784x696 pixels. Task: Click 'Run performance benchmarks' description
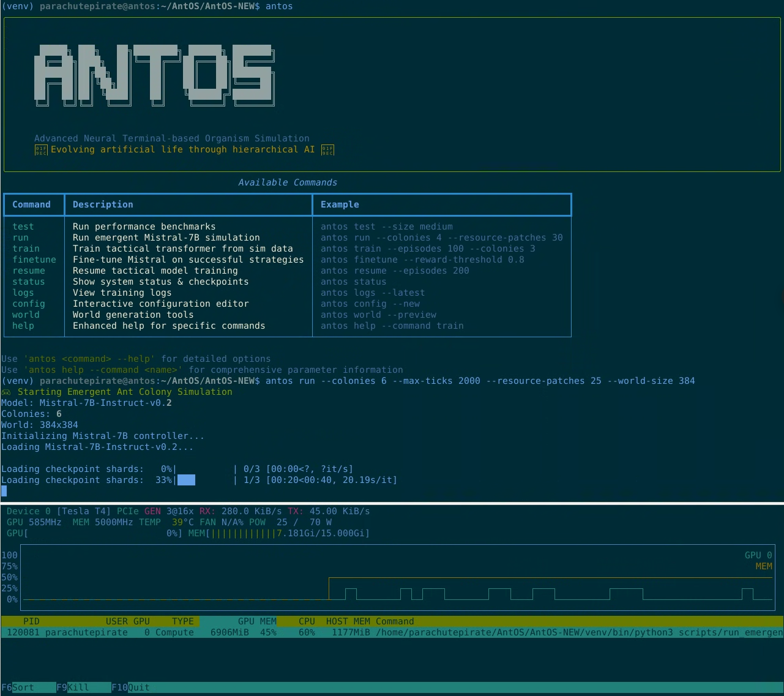[144, 226]
